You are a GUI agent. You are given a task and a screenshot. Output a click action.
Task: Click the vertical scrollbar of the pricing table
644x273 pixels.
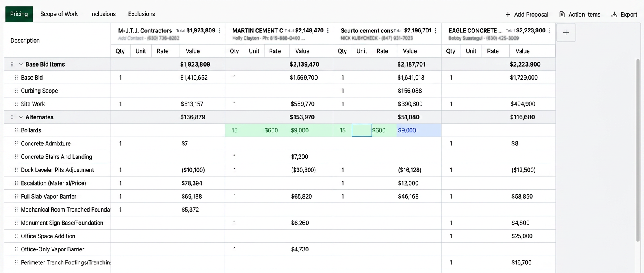[637, 150]
